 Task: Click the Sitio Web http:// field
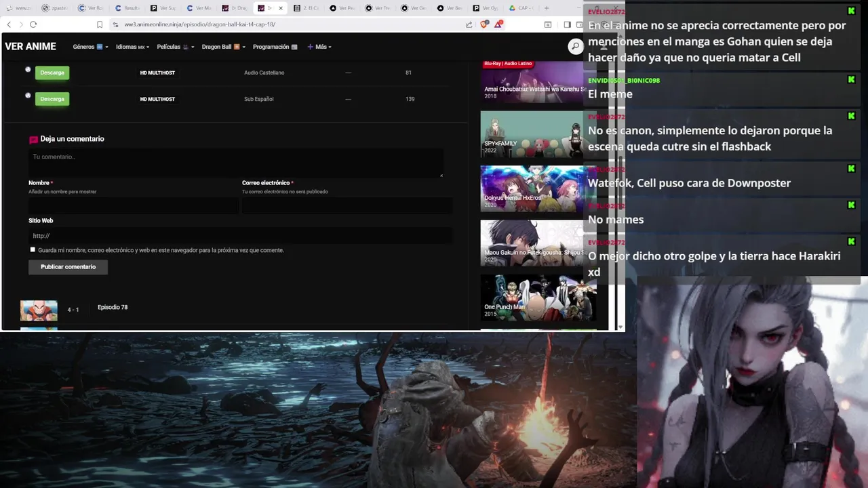tap(240, 236)
